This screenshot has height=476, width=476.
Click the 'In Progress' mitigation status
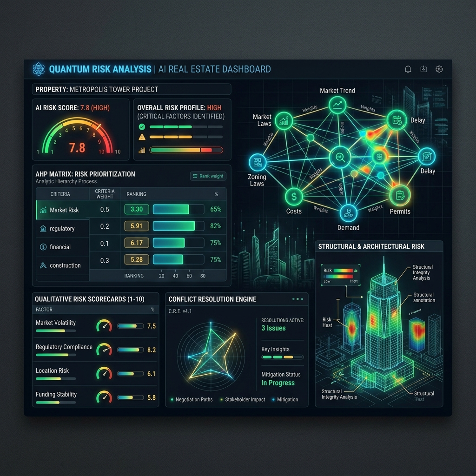(278, 383)
